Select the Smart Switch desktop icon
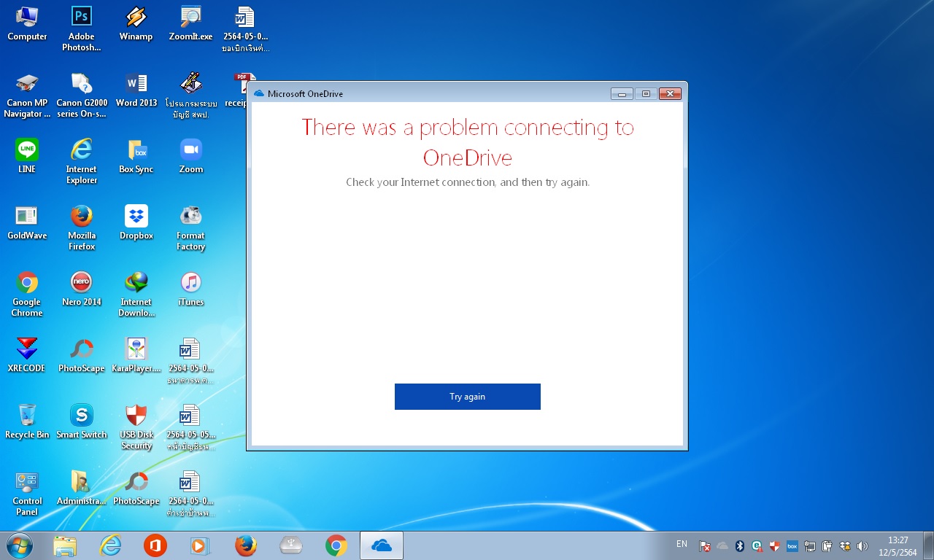The width and height of the screenshot is (934, 560). pyautogui.click(x=82, y=421)
